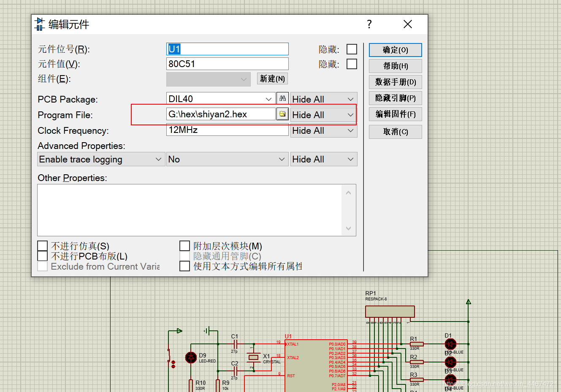Select capacitor C2 in the schematic
The image size is (561, 392).
[x=235, y=371]
